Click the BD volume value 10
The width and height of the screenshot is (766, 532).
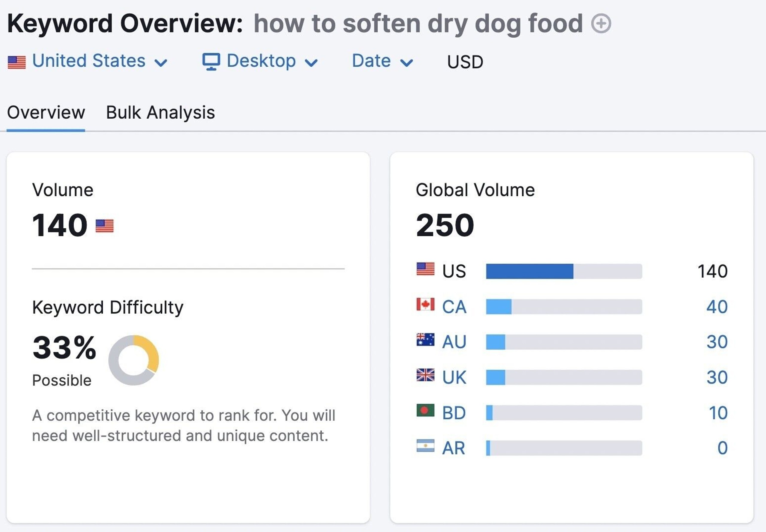718,413
